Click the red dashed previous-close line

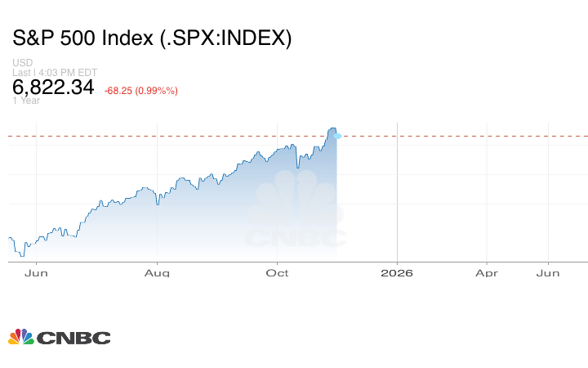457,136
